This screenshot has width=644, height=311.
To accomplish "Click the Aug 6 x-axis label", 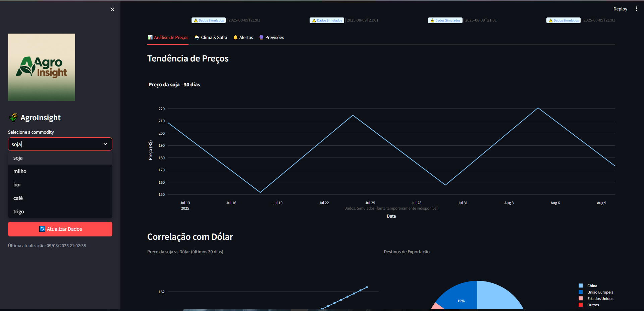I will pyautogui.click(x=555, y=203).
